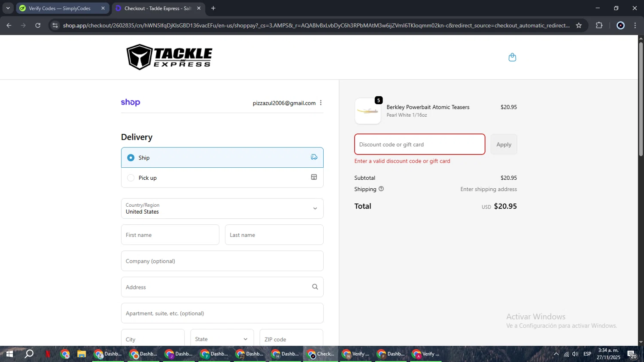Click the store icon on Pick up
644x362 pixels.
314,177
